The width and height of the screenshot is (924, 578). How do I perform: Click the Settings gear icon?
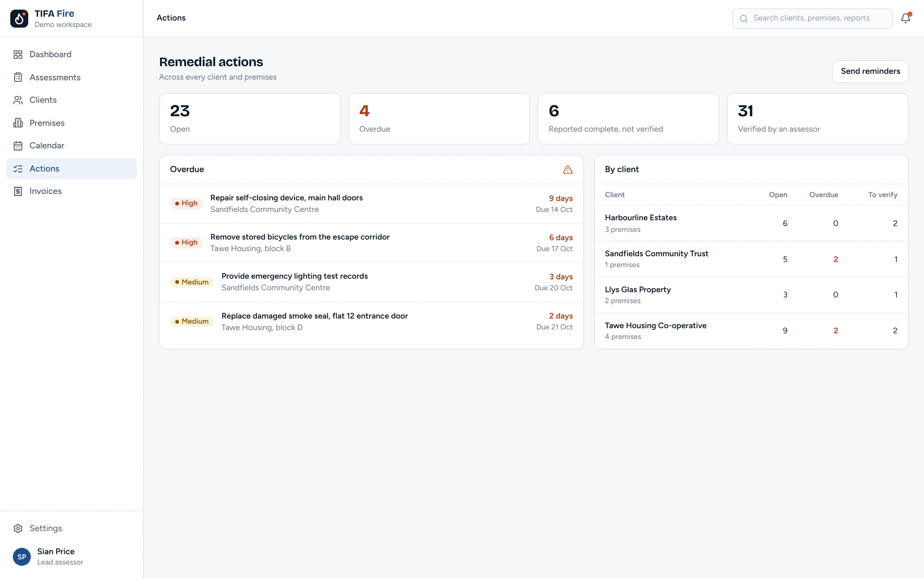[18, 528]
